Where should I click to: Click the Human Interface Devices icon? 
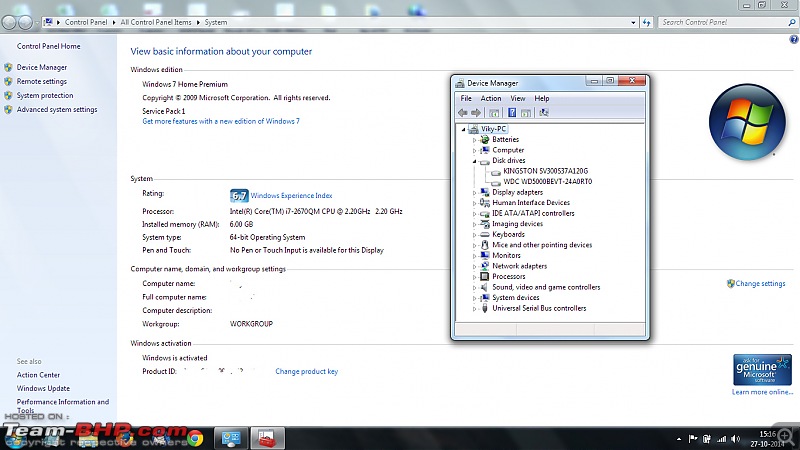pyautogui.click(x=485, y=203)
